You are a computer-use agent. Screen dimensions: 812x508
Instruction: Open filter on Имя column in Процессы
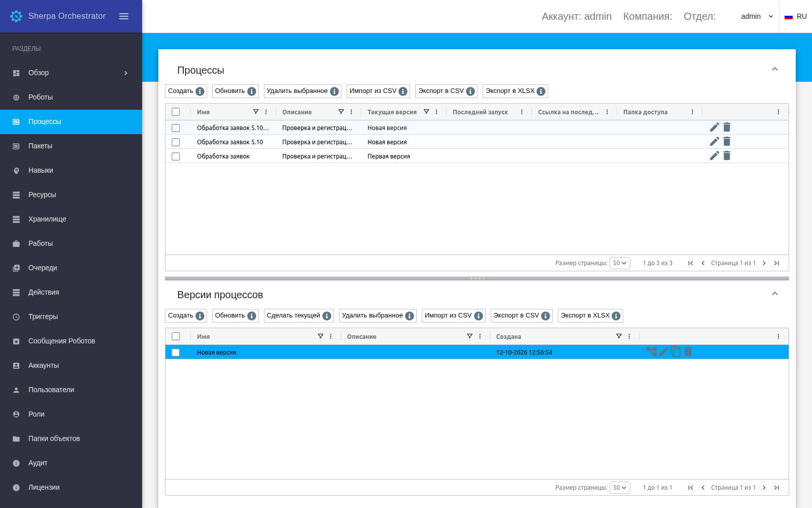pyautogui.click(x=256, y=112)
